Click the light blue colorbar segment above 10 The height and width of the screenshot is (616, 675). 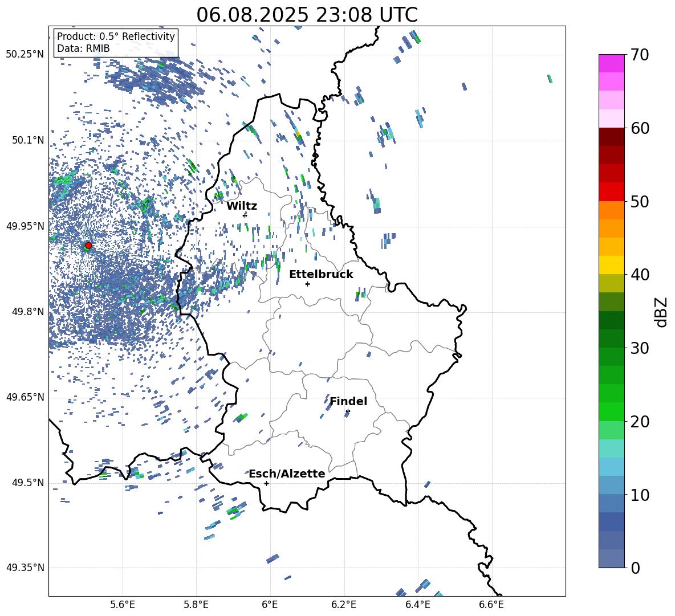tap(611, 467)
